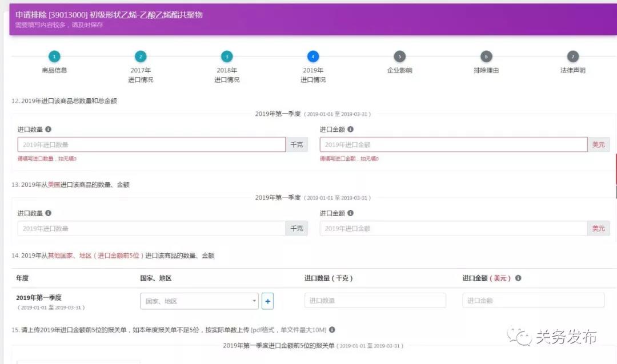617x364 pixels.
Task: Click section 13 美国 进口数量 input
Action: (x=151, y=229)
